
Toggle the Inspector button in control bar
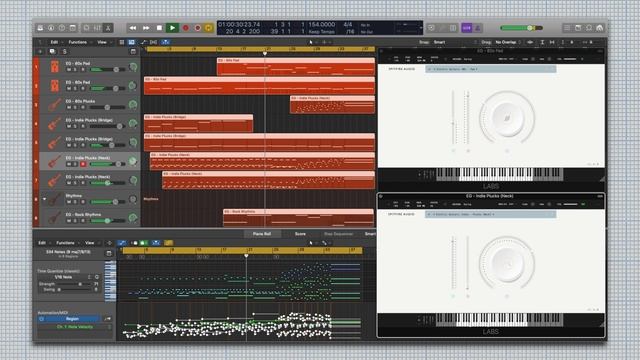[51, 28]
